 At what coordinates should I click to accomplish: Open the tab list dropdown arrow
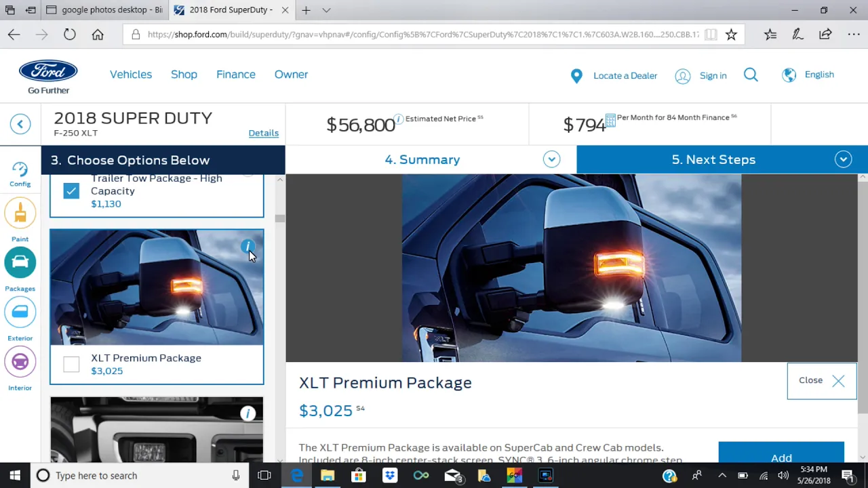tap(326, 10)
